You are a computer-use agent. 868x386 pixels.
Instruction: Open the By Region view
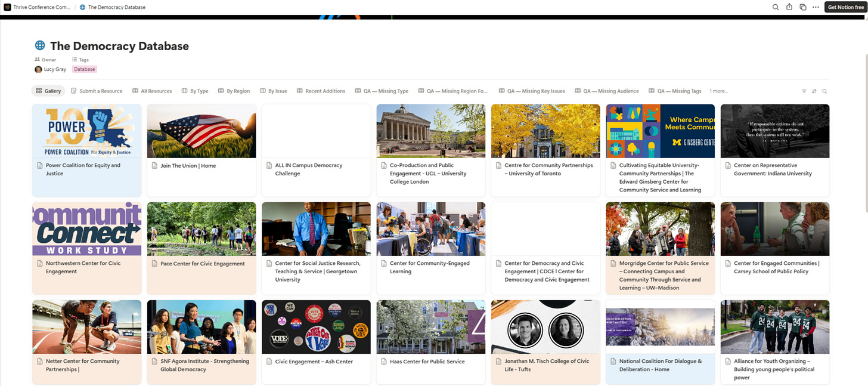234,91
